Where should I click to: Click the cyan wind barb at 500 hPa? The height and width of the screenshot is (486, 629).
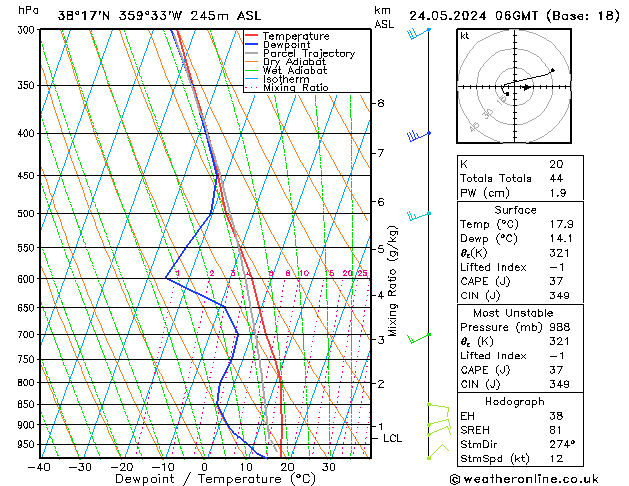pyautogui.click(x=419, y=216)
